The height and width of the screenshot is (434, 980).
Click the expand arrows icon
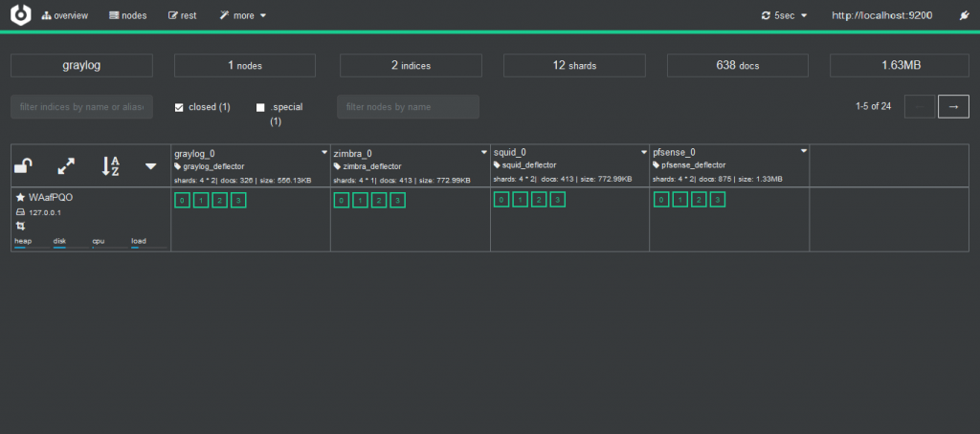(x=66, y=166)
